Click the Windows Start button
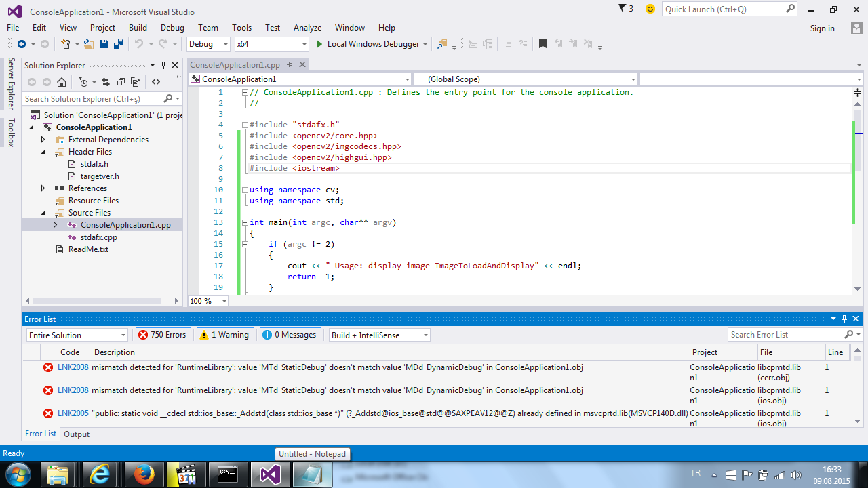Screen dimensions: 868x488 point(18,474)
